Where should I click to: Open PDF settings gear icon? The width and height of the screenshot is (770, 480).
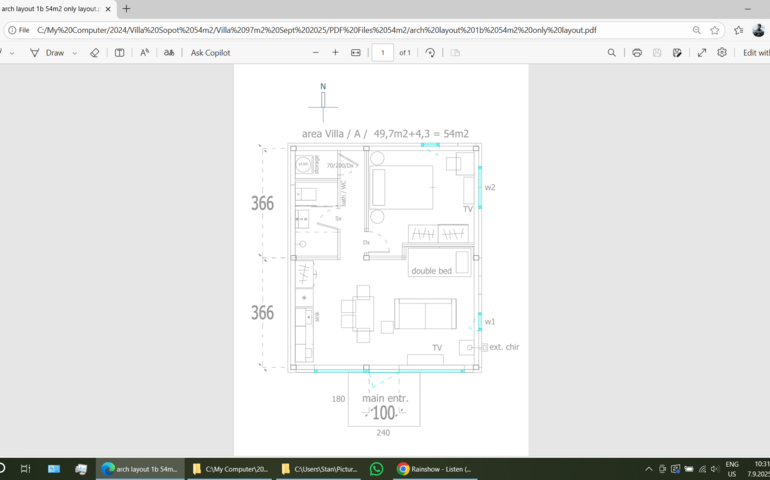722,52
